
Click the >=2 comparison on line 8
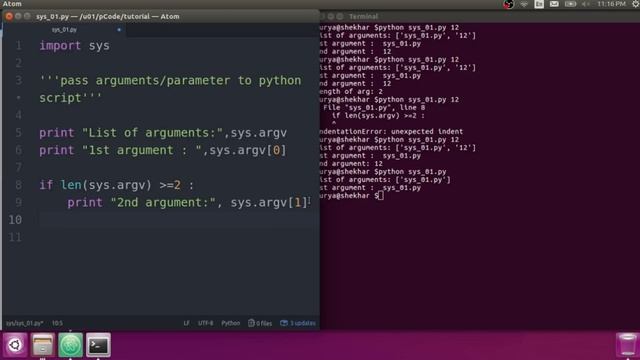[x=170, y=185]
